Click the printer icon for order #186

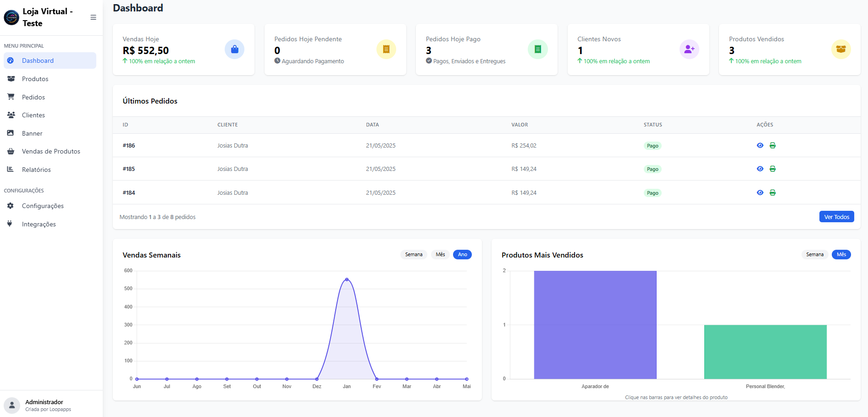pos(773,146)
